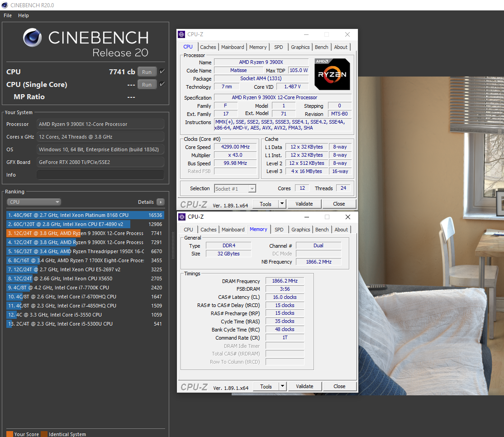Select Caches tab in lower CPU-Z window
The width and height of the screenshot is (504, 437).
(208, 230)
